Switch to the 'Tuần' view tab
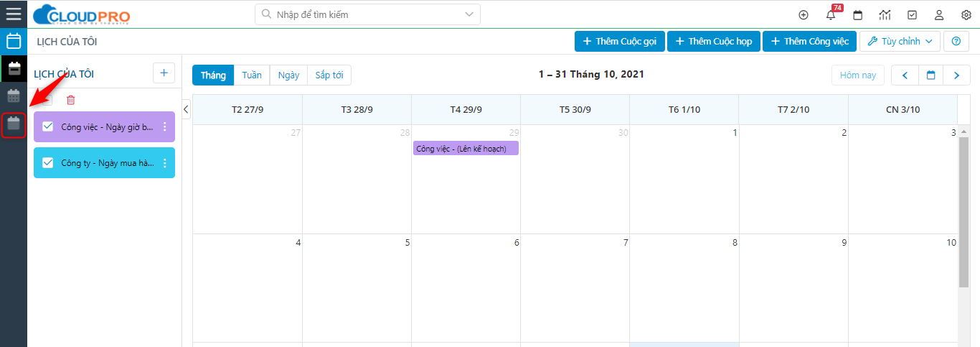 (x=252, y=75)
